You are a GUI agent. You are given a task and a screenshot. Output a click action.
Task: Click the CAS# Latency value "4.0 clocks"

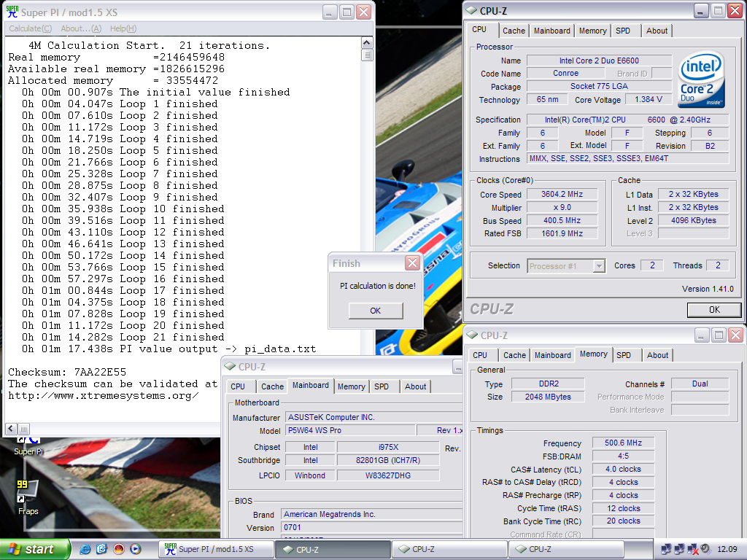point(623,469)
